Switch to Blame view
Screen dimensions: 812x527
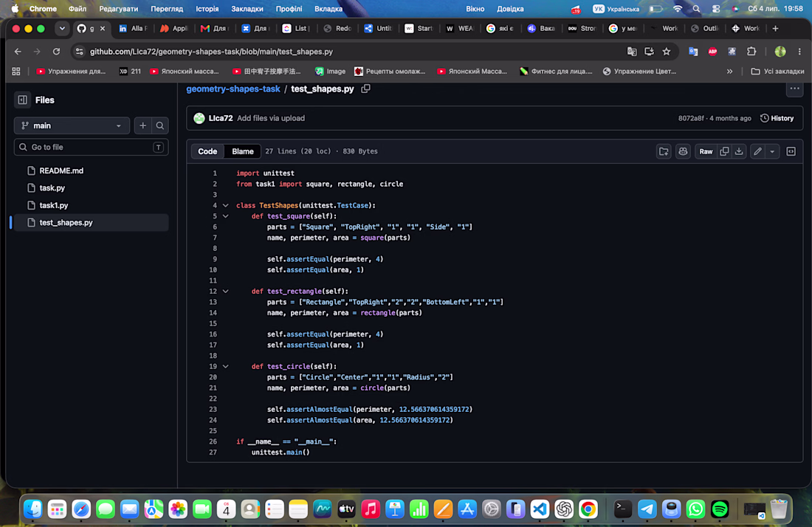[242, 151]
